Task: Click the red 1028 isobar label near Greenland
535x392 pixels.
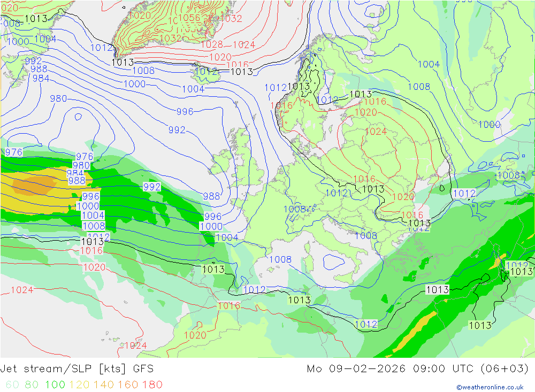Action: [212, 44]
